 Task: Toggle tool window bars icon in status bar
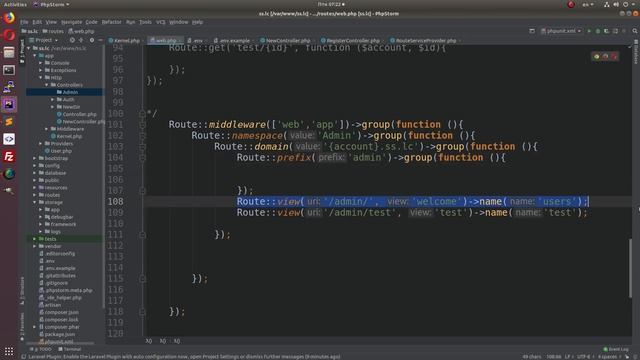[24, 356]
